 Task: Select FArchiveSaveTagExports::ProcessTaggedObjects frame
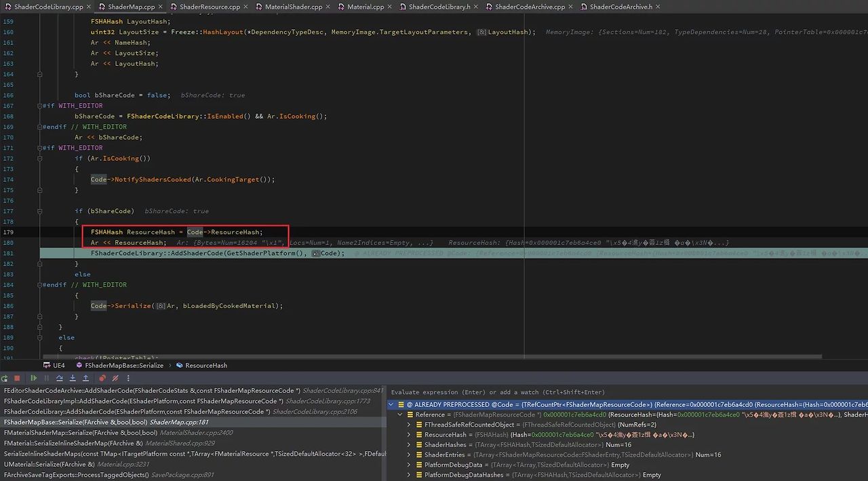pyautogui.click(x=193, y=475)
